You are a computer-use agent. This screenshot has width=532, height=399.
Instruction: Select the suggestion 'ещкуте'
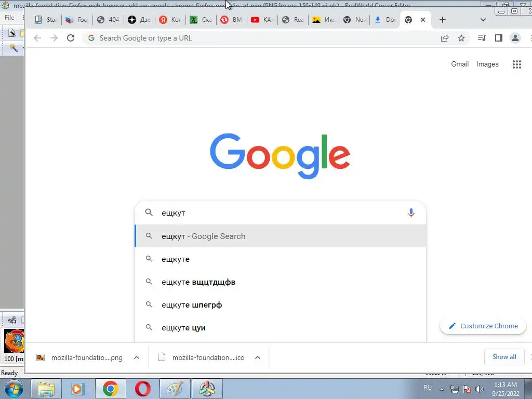click(x=280, y=259)
